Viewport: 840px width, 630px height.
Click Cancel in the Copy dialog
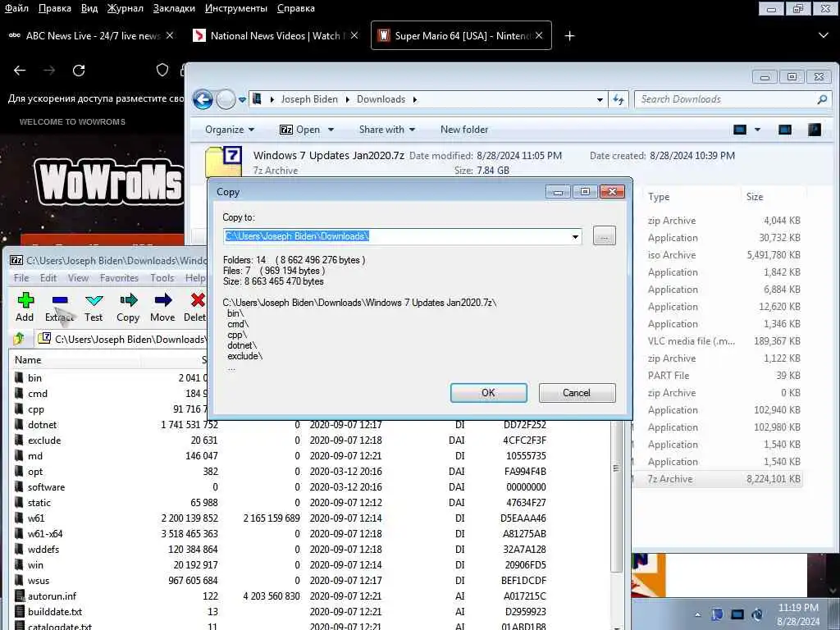(577, 393)
